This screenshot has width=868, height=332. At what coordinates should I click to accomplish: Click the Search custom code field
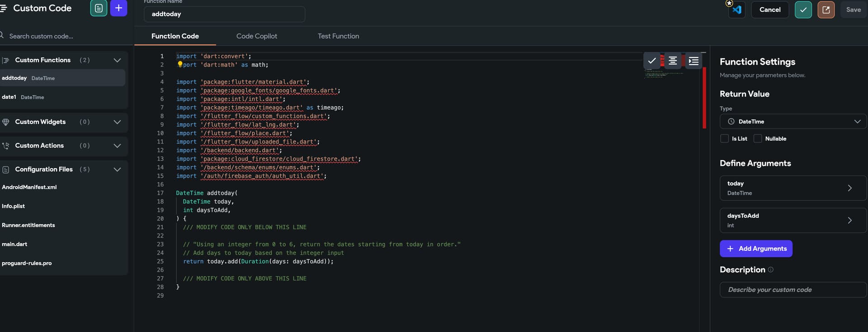point(66,36)
